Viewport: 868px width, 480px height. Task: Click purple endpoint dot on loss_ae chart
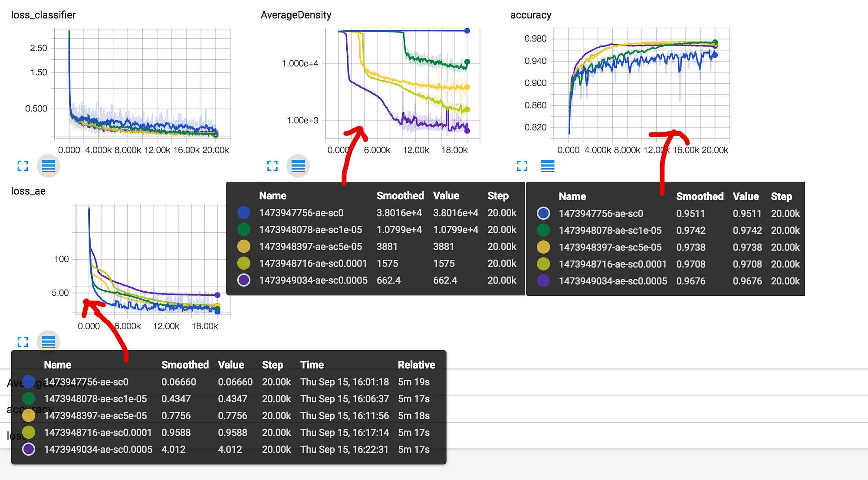(x=217, y=295)
